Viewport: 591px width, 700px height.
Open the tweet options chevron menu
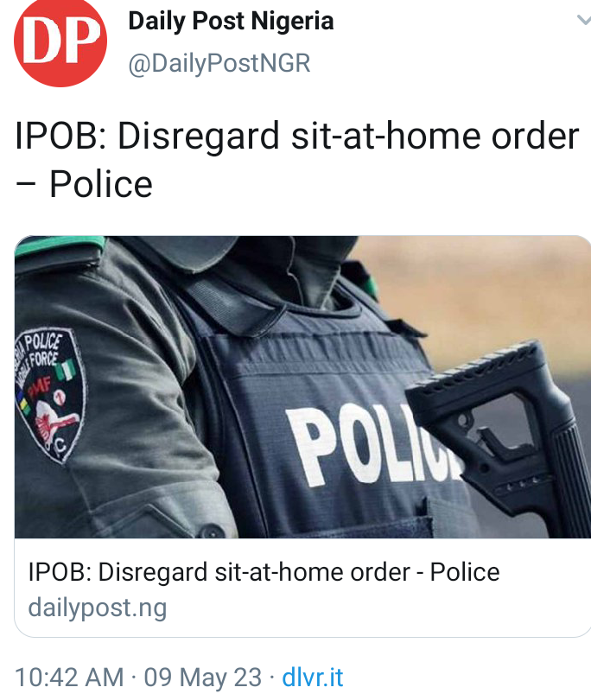click(584, 20)
